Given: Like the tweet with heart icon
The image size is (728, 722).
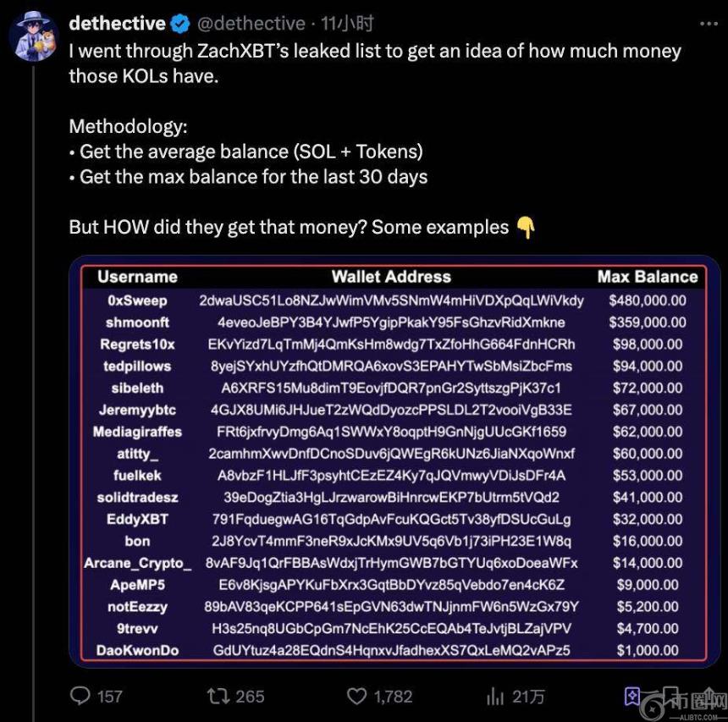Looking at the screenshot, I should 357,696.
